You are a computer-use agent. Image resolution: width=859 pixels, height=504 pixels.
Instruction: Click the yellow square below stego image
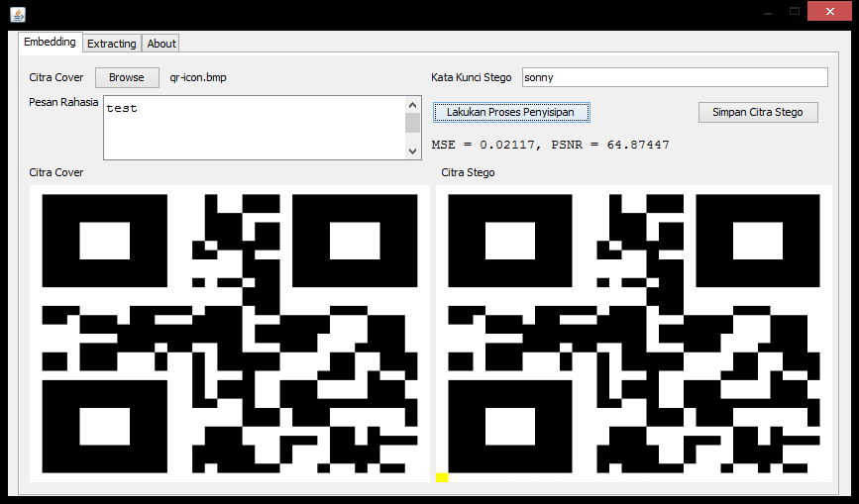pos(442,478)
